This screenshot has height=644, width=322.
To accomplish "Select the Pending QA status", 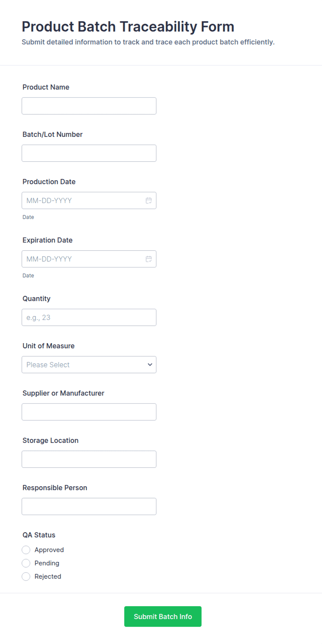I will point(26,563).
